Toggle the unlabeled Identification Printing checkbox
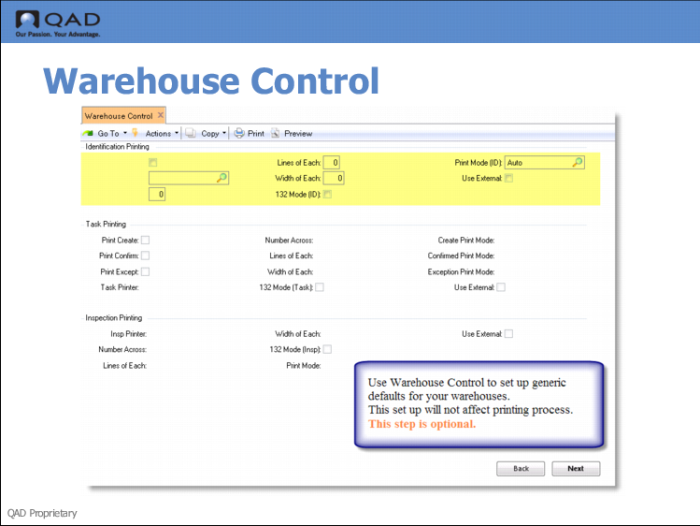 [x=153, y=163]
